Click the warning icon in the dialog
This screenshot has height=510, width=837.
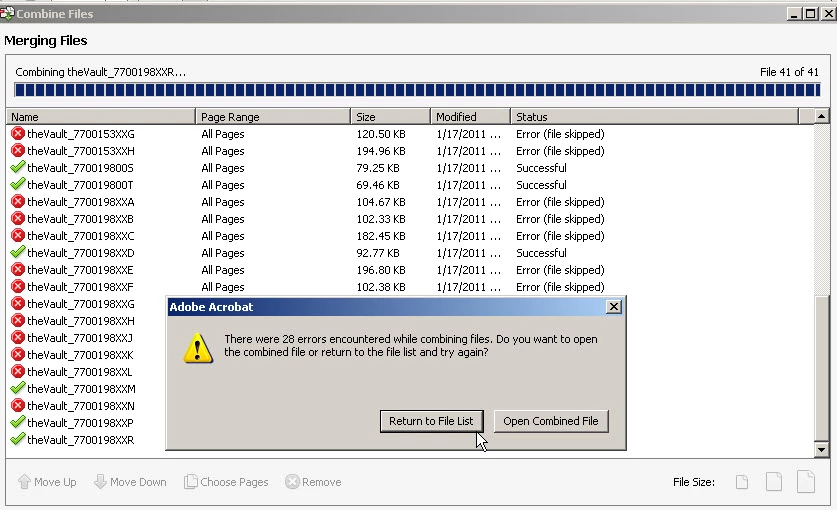(x=198, y=348)
